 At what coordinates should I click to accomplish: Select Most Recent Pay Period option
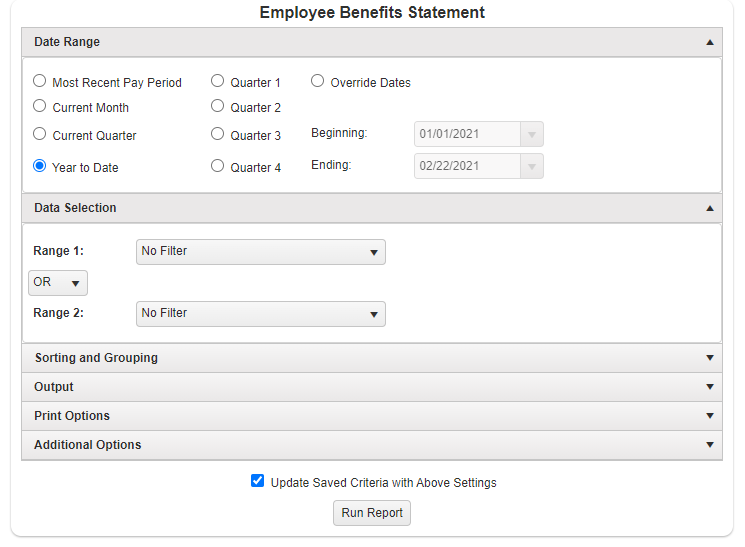[39, 81]
